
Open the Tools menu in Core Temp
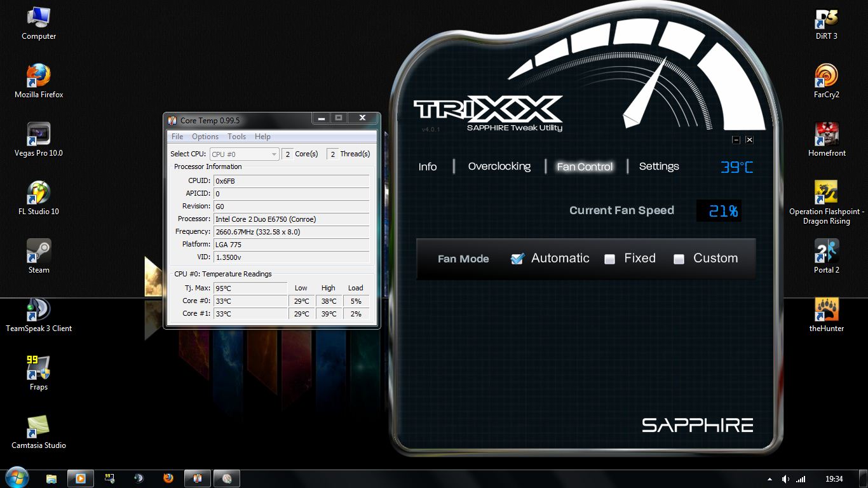(236, 137)
